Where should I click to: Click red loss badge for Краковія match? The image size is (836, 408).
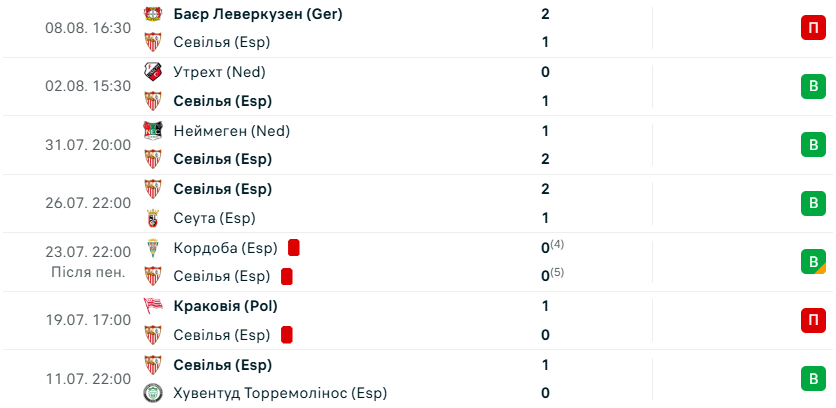click(813, 320)
